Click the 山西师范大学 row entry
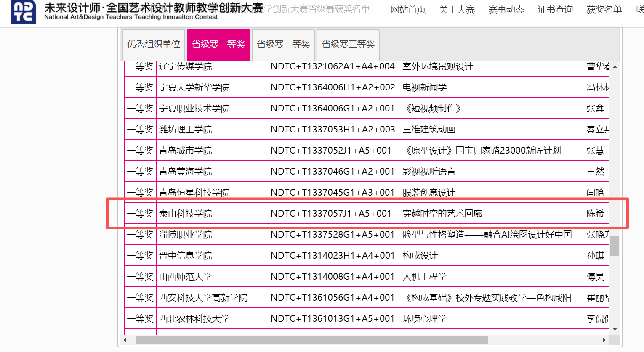 click(x=186, y=277)
